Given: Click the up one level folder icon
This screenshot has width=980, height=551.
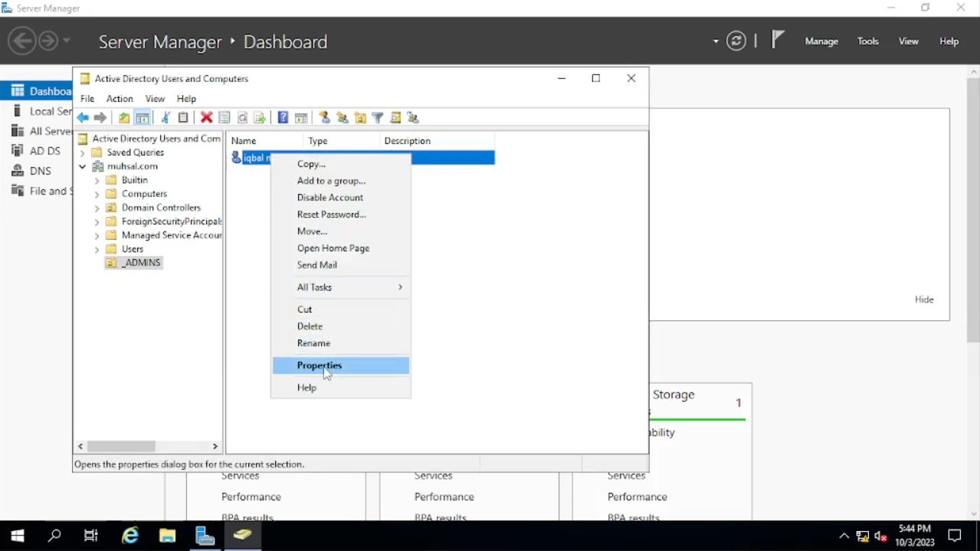Looking at the screenshot, I should click(123, 118).
